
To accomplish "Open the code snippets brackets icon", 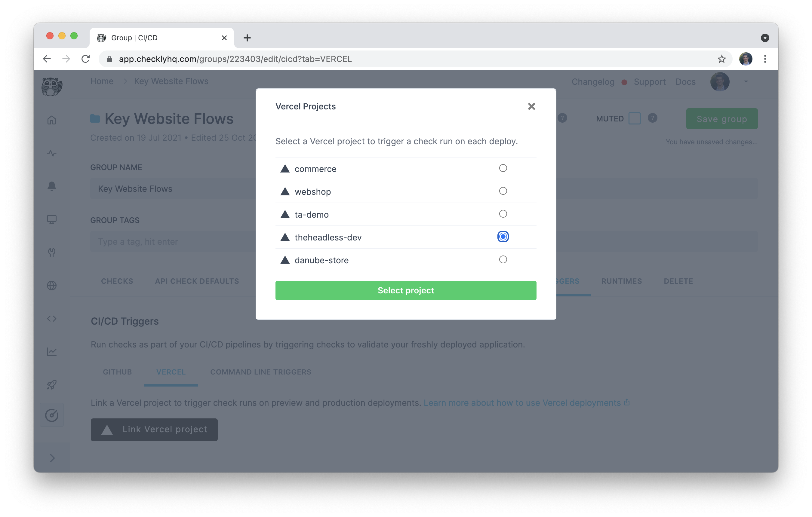I will (x=52, y=319).
